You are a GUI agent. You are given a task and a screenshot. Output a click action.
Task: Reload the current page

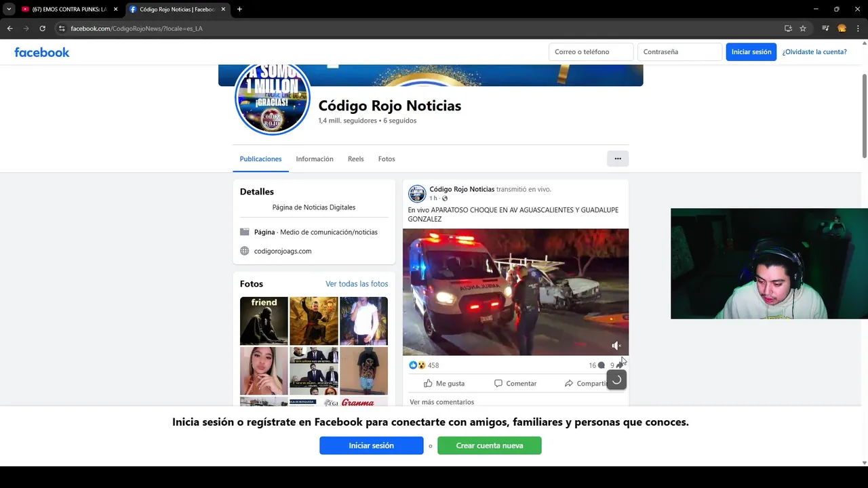(x=42, y=28)
